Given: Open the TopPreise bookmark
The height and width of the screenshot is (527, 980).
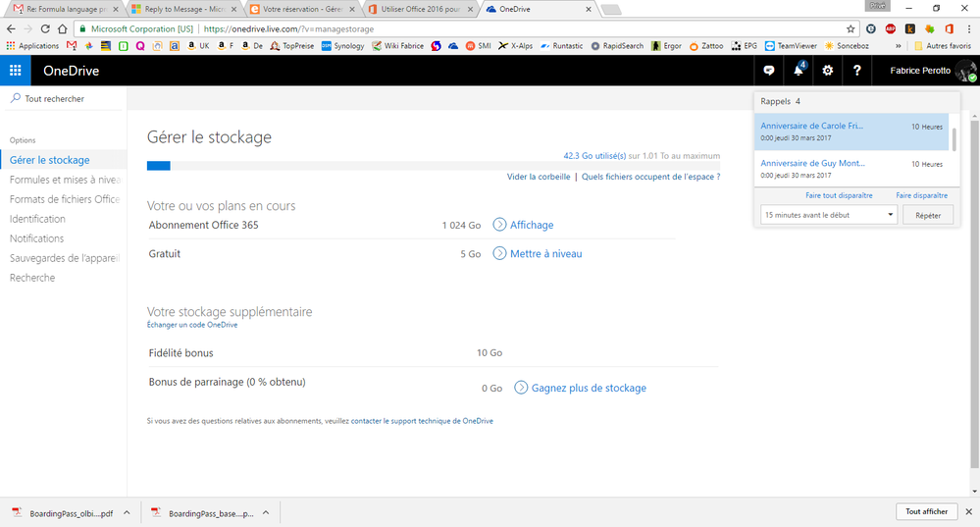Looking at the screenshot, I should pyautogui.click(x=292, y=46).
